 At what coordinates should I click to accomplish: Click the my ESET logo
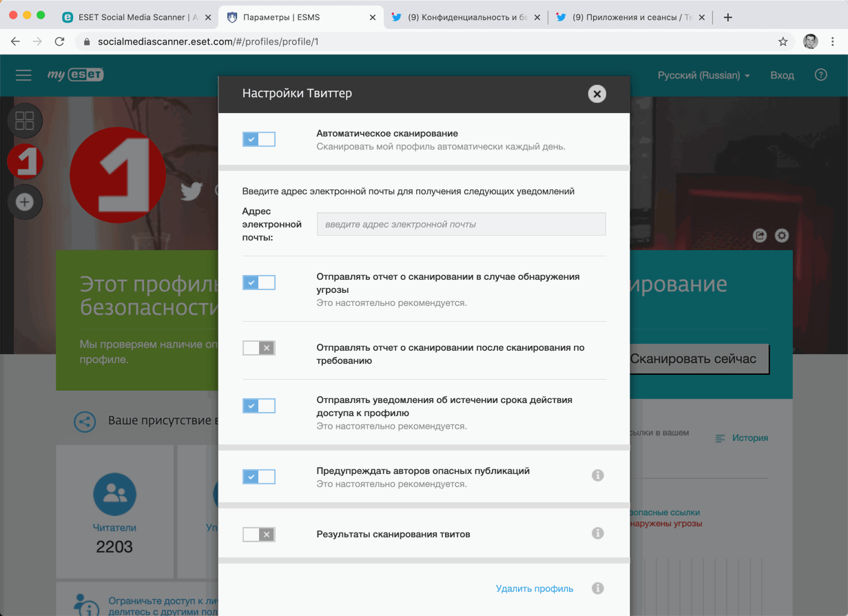tap(75, 75)
